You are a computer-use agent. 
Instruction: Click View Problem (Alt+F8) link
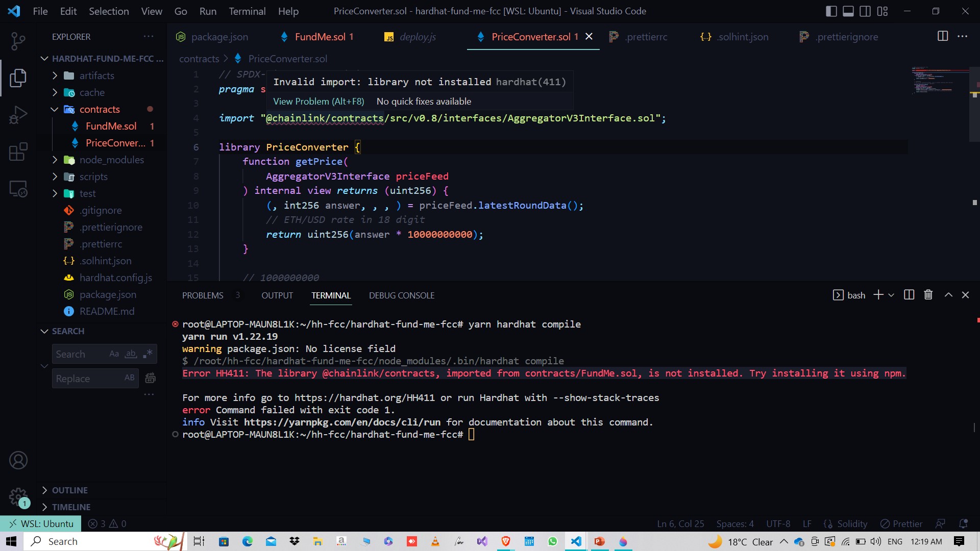(x=318, y=102)
